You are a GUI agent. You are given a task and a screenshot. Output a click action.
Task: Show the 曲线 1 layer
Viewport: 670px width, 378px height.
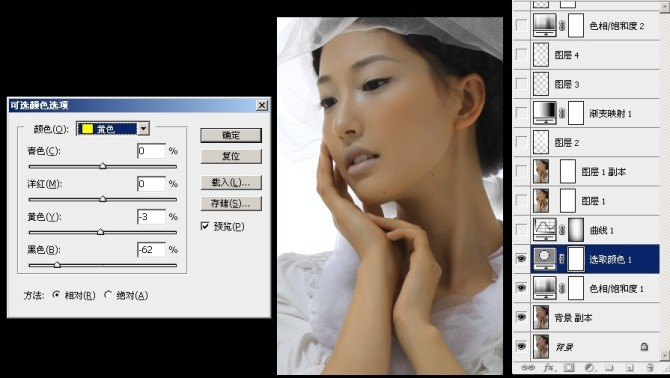pos(521,230)
